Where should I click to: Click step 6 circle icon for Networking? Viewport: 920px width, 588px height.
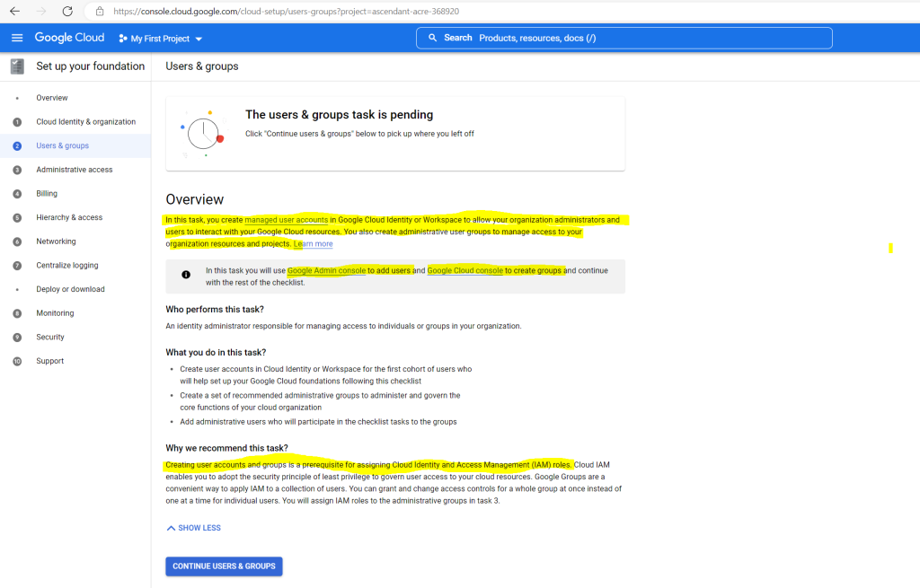tap(17, 241)
